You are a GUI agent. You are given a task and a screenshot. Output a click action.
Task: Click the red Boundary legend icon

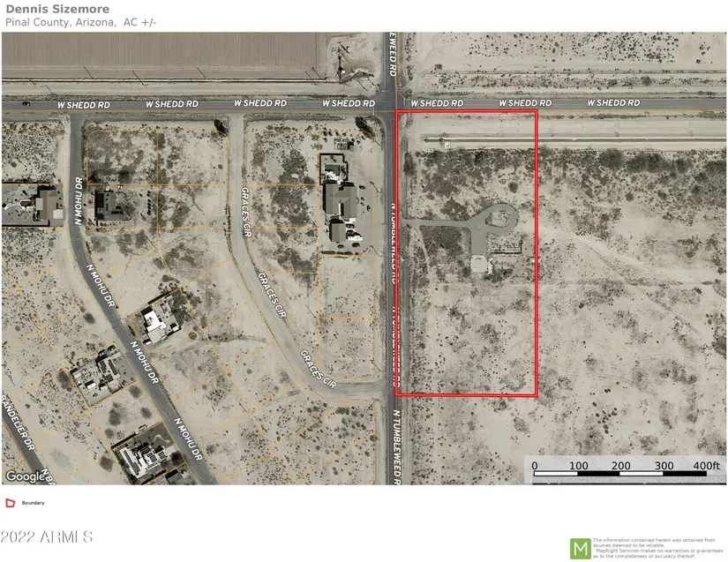point(11,503)
